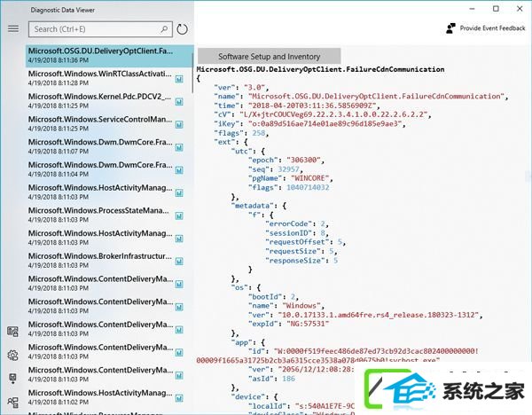The height and width of the screenshot is (415, 532).
Task: Click the "expId" value NG:57531
Action: [x=308, y=324]
